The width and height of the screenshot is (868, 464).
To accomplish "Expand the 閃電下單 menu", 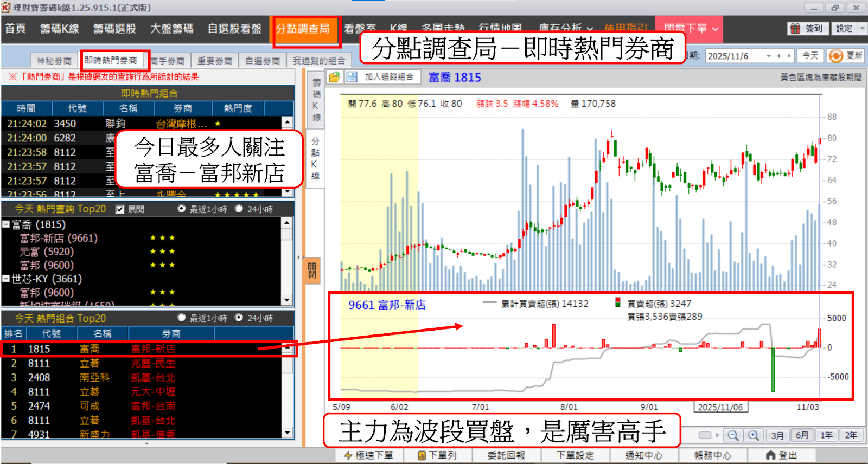I will pos(716,29).
